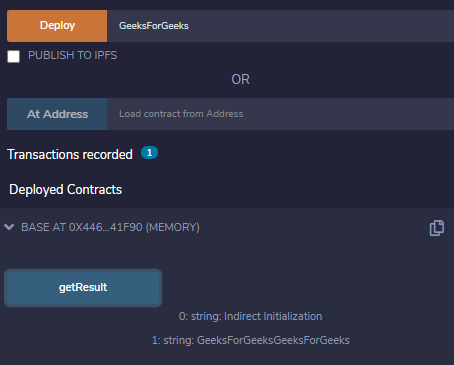Focus the Load contract from Address field
The height and width of the screenshot is (365, 454).
click(x=280, y=114)
